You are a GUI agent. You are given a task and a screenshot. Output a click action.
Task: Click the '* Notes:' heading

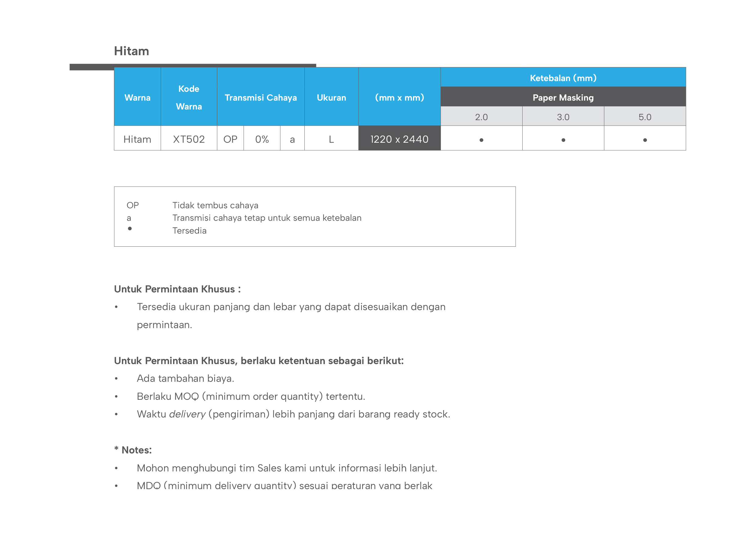coord(133,450)
